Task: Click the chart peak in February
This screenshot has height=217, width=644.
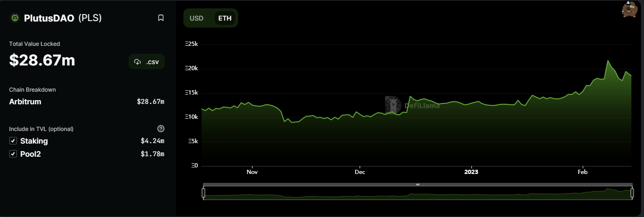Action: click(x=608, y=61)
